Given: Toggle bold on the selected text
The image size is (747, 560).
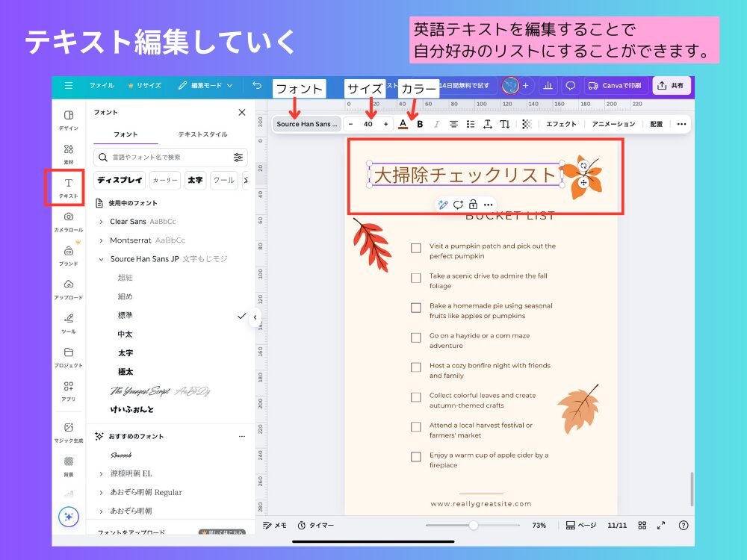Looking at the screenshot, I should (x=421, y=124).
